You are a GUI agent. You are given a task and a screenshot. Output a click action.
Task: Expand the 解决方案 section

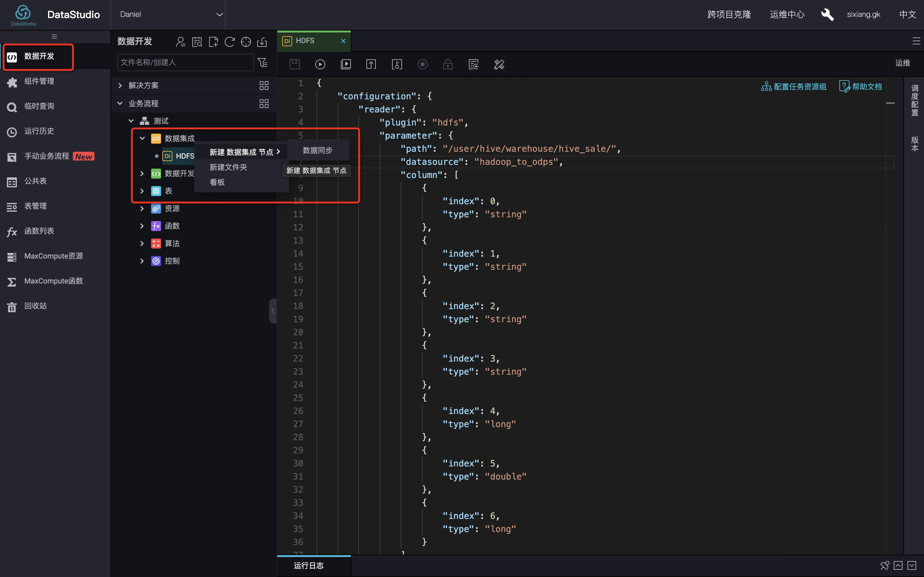120,86
